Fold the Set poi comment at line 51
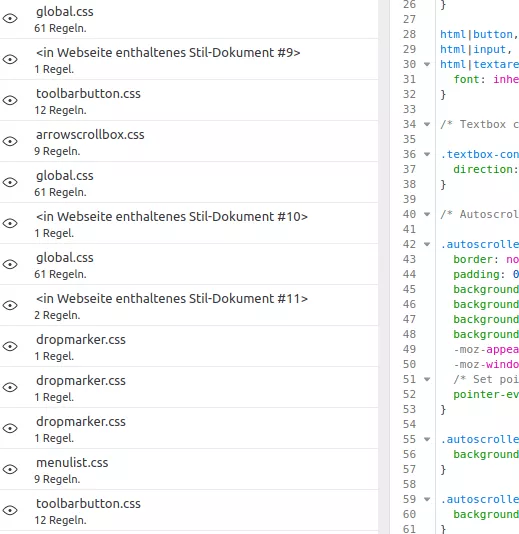The image size is (519, 534). pyautogui.click(x=427, y=379)
